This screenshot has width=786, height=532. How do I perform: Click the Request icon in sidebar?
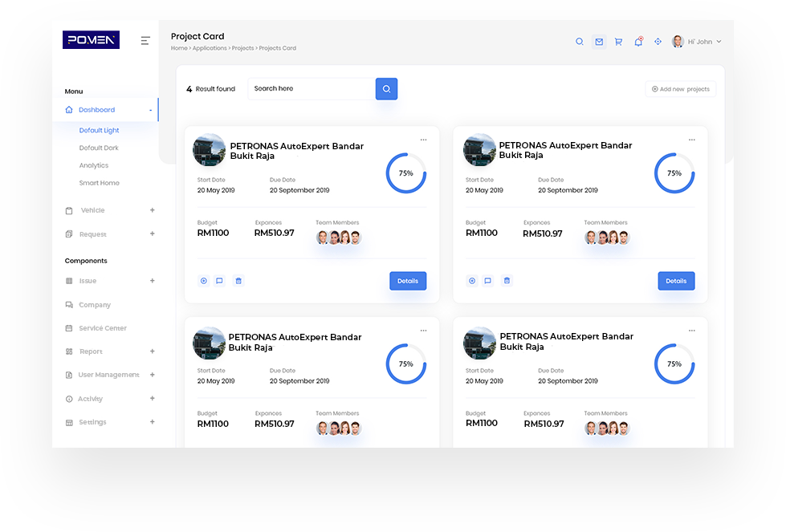pos(69,234)
